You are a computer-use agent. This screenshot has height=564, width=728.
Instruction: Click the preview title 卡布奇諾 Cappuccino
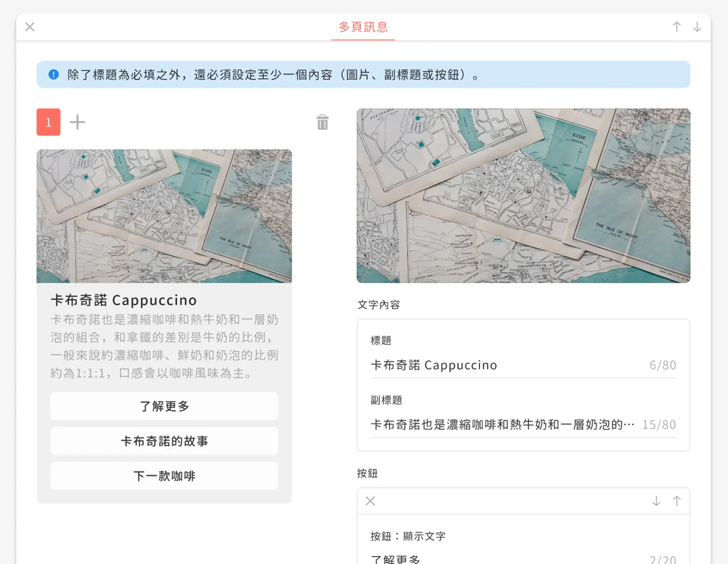click(123, 300)
